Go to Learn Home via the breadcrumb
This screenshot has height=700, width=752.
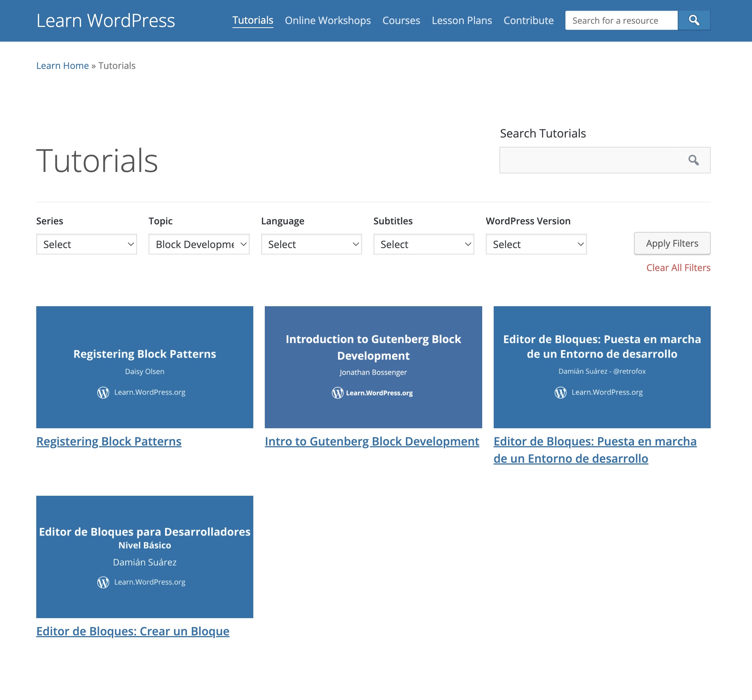62,65
